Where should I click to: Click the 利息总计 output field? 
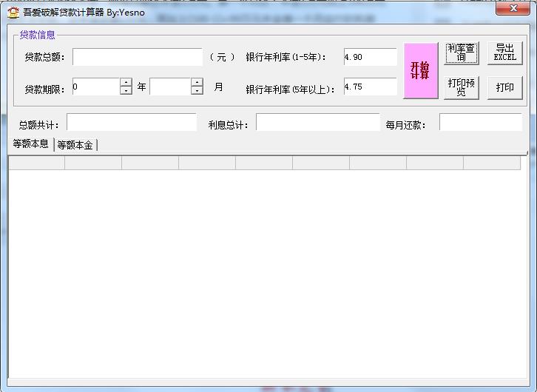tap(318, 122)
